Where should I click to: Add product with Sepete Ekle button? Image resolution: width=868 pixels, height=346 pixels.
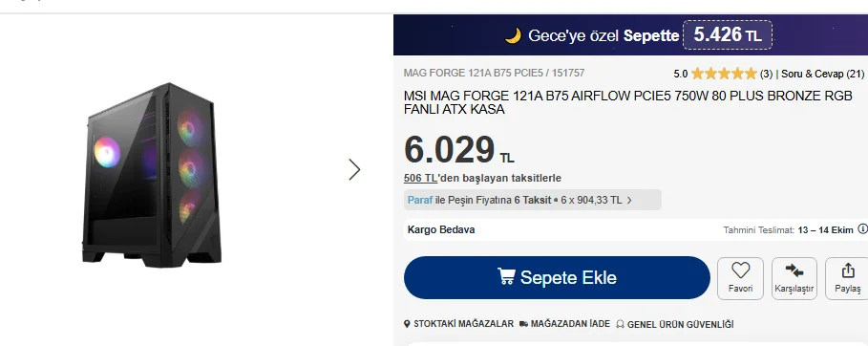[557, 277]
